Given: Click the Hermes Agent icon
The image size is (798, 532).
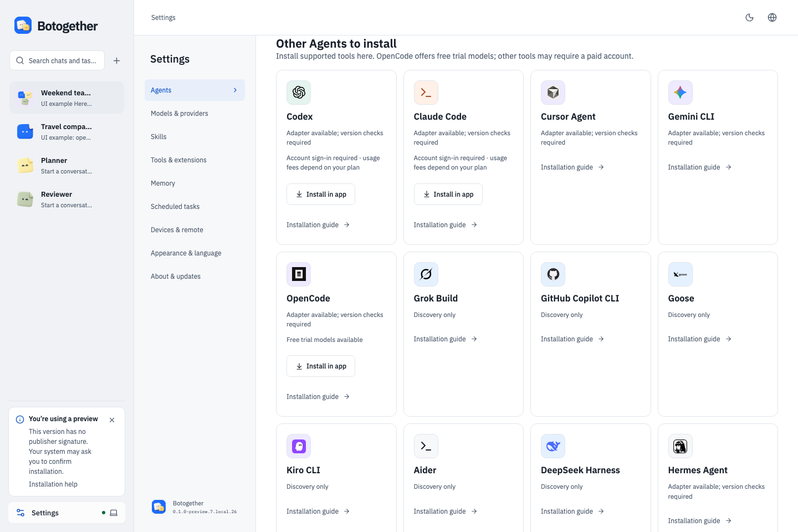Looking at the screenshot, I should (x=681, y=446).
